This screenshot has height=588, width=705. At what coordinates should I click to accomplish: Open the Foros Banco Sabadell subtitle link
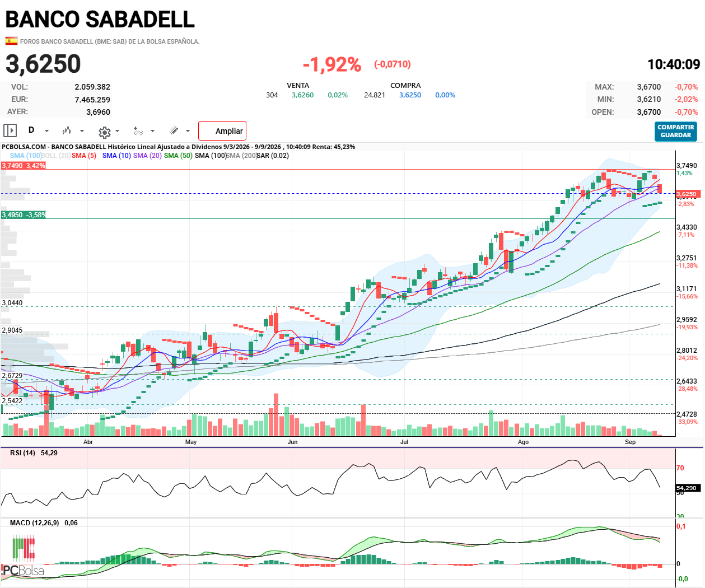(110, 41)
